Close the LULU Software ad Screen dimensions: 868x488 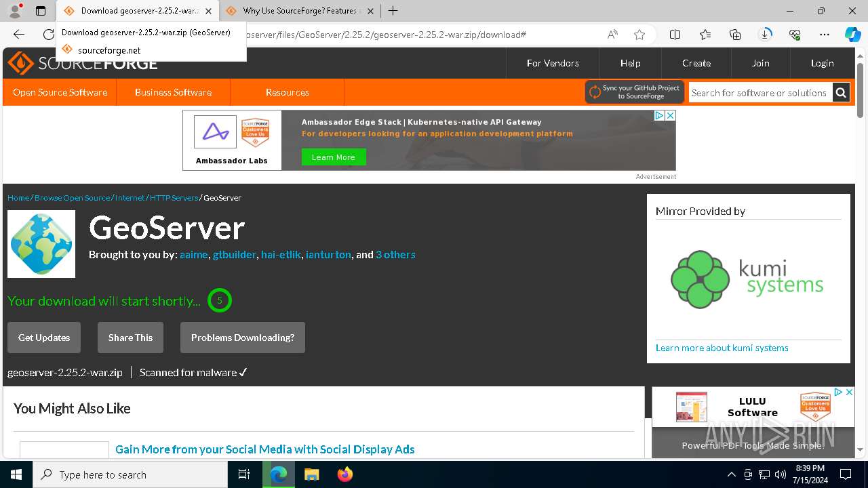(x=849, y=392)
